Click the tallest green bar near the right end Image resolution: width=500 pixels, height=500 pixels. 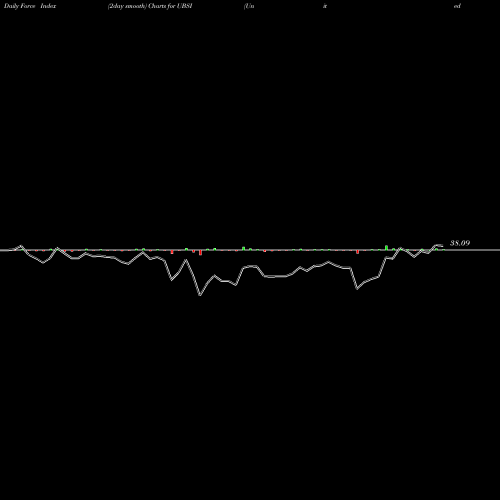[386, 248]
